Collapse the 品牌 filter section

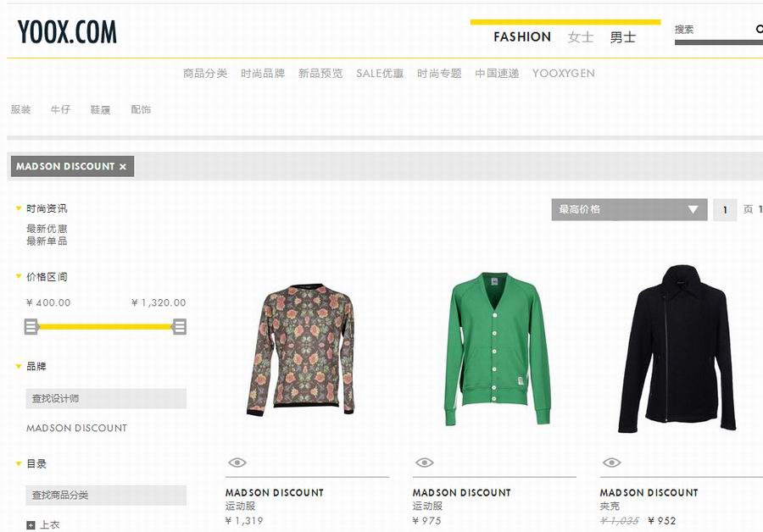coord(19,366)
